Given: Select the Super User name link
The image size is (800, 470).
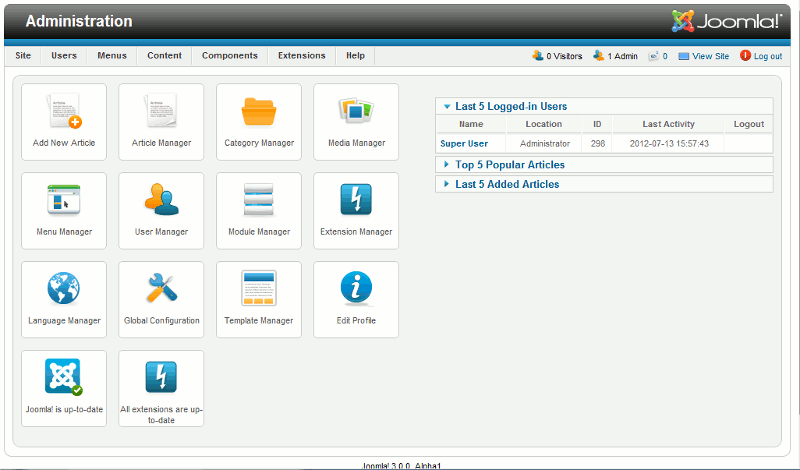Looking at the screenshot, I should (x=464, y=143).
